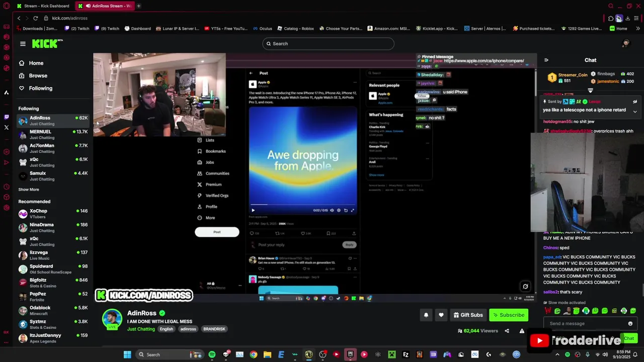644x362 pixels.
Task: Click Show More under Following
Action: click(x=29, y=190)
